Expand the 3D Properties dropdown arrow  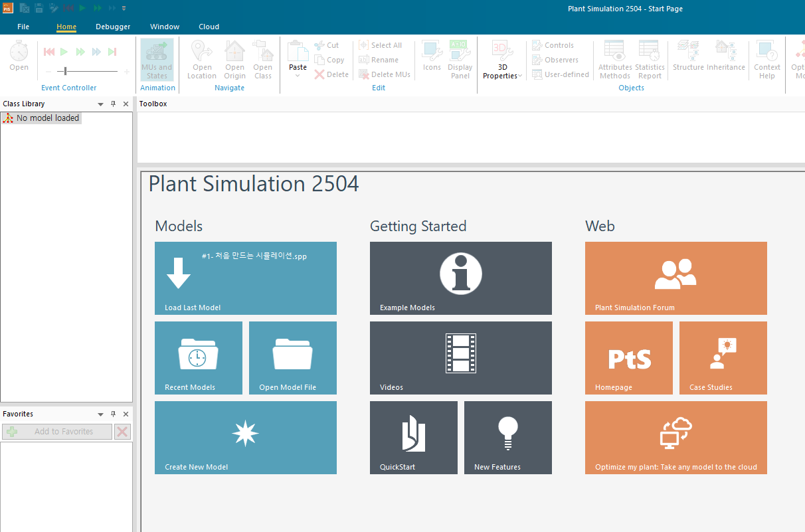click(x=520, y=76)
